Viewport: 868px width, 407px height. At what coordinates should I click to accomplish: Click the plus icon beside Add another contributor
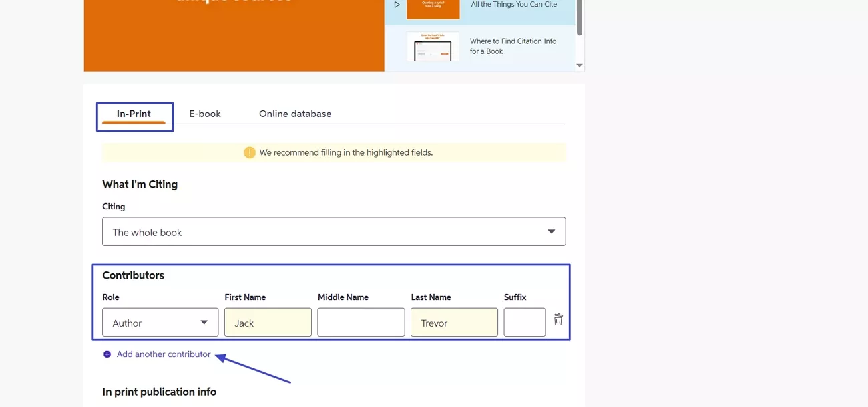pyautogui.click(x=107, y=354)
